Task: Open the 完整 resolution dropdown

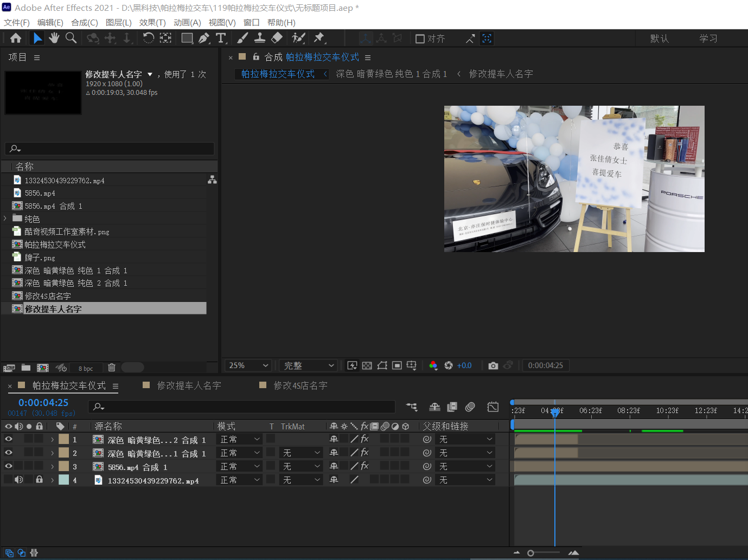Action: click(309, 365)
